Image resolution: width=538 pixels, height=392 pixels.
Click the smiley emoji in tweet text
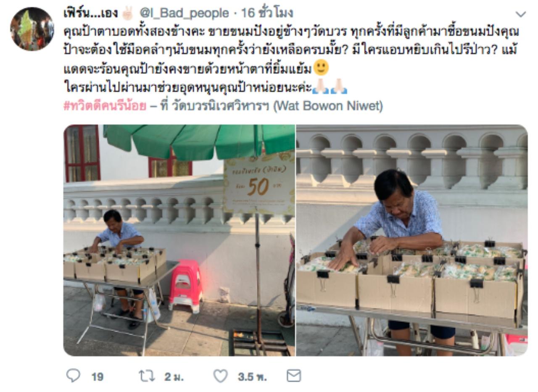[x=321, y=68]
